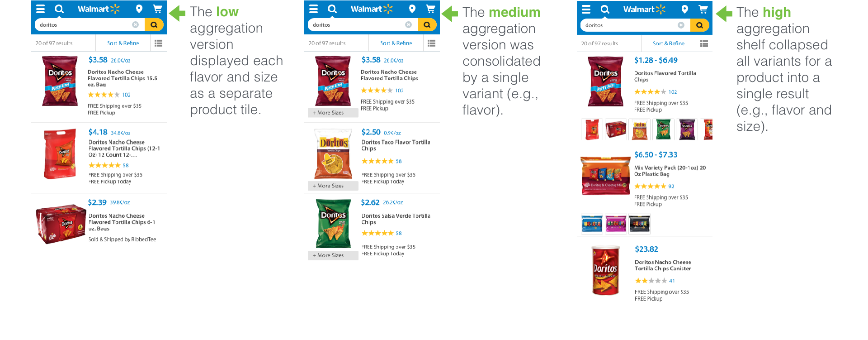This screenshot has width=868, height=340.
Task: Open Doritos Nacho Cheese Tortilla Chips Canister
Action: (x=663, y=265)
